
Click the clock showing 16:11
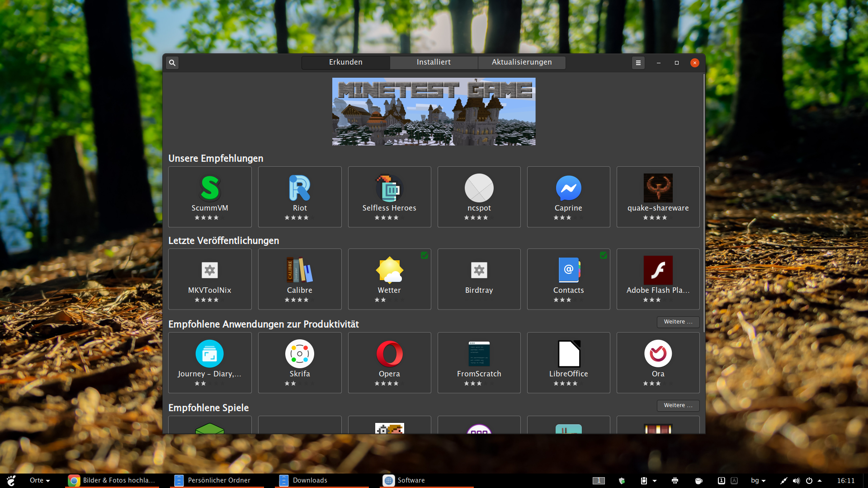[846, 480]
